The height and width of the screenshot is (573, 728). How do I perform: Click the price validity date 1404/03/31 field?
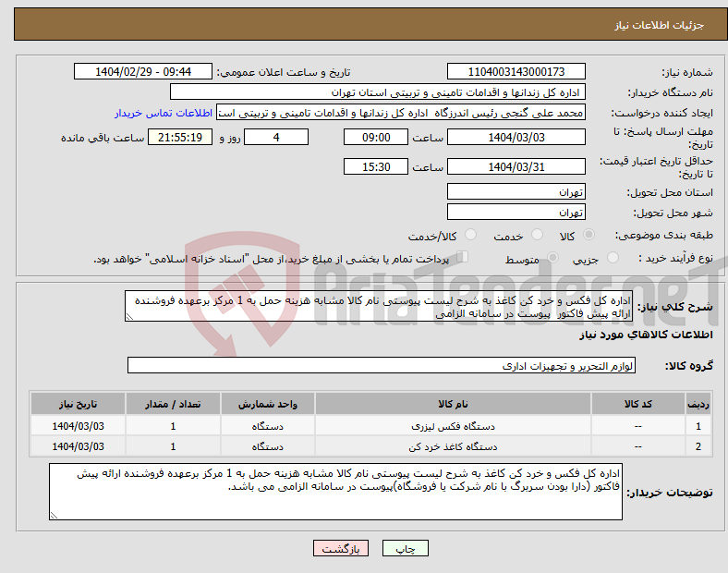pyautogui.click(x=516, y=166)
